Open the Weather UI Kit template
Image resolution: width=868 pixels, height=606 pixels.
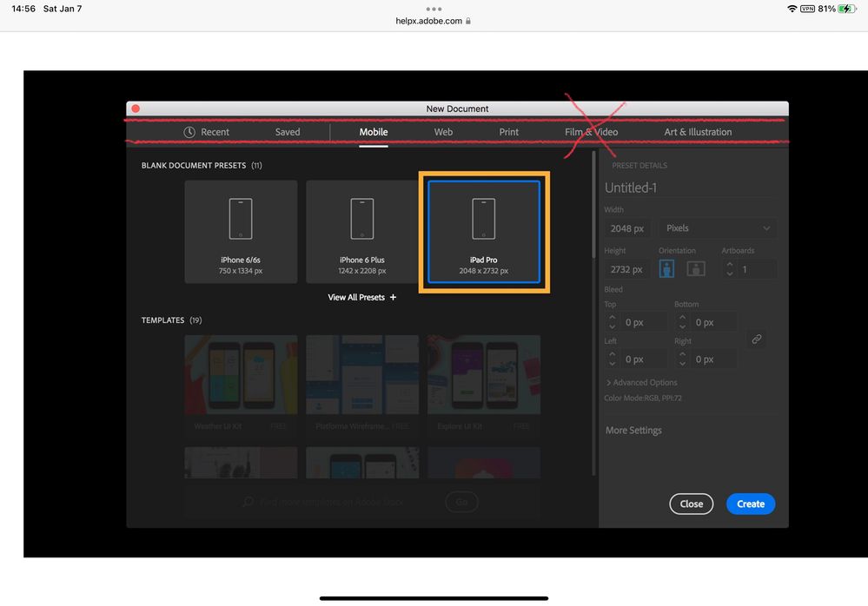click(241, 385)
